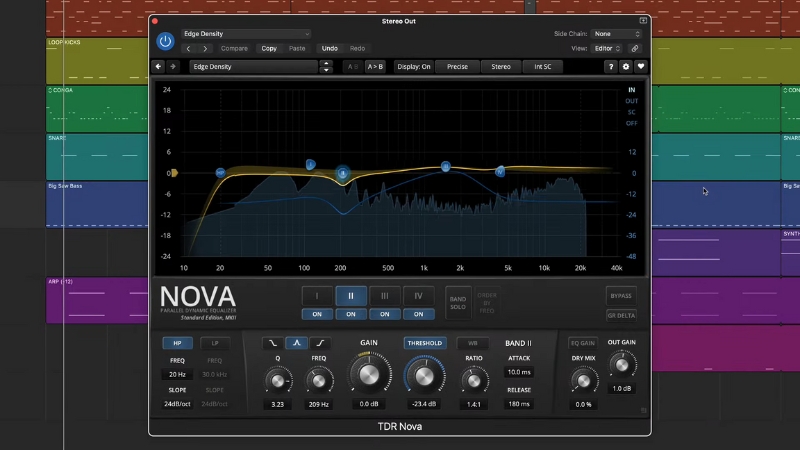This screenshot has height=450, width=800.
Task: Click the Redo button
Action: 357,48
